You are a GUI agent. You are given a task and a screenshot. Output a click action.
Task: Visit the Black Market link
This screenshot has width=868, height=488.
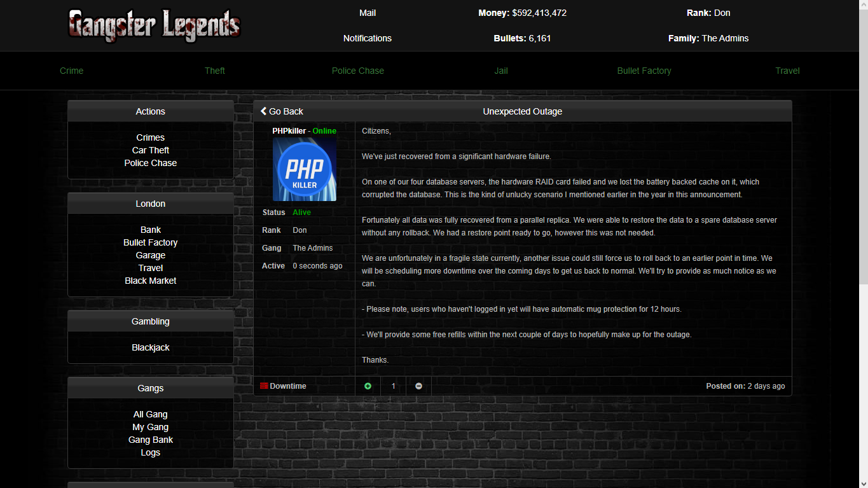click(x=151, y=281)
